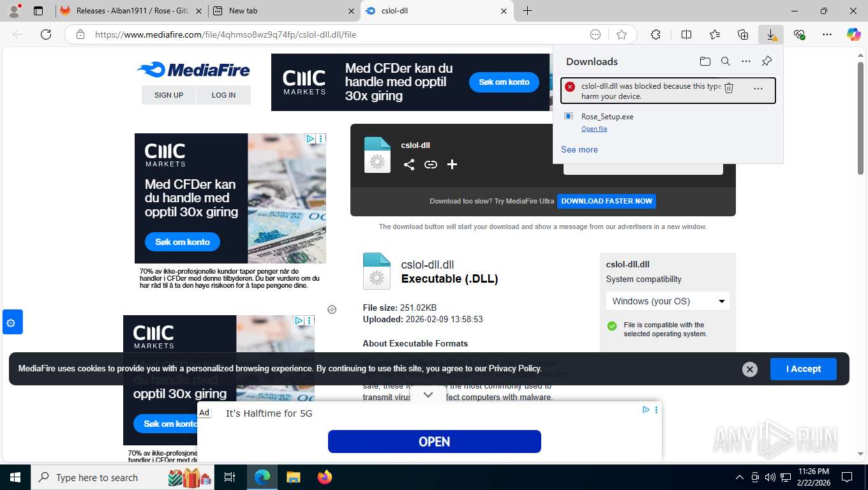Open notification center icon
This screenshot has height=490, width=868.
click(847, 477)
